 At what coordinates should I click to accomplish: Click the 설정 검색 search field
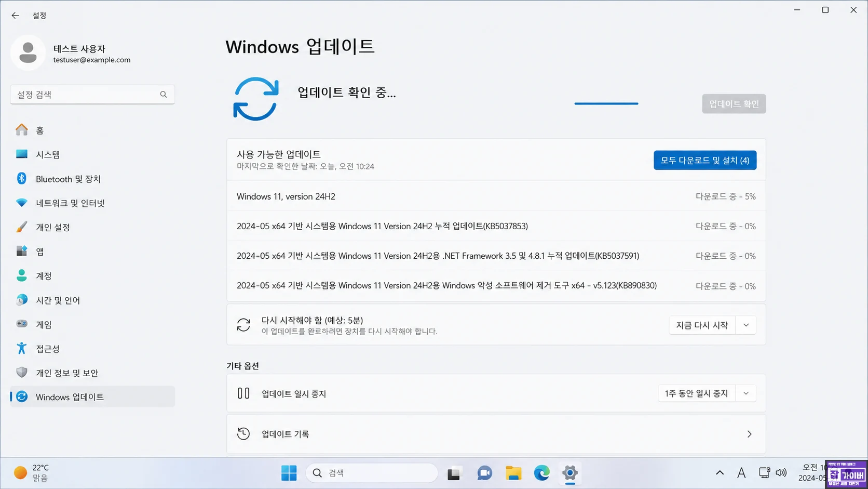pyautogui.click(x=92, y=95)
